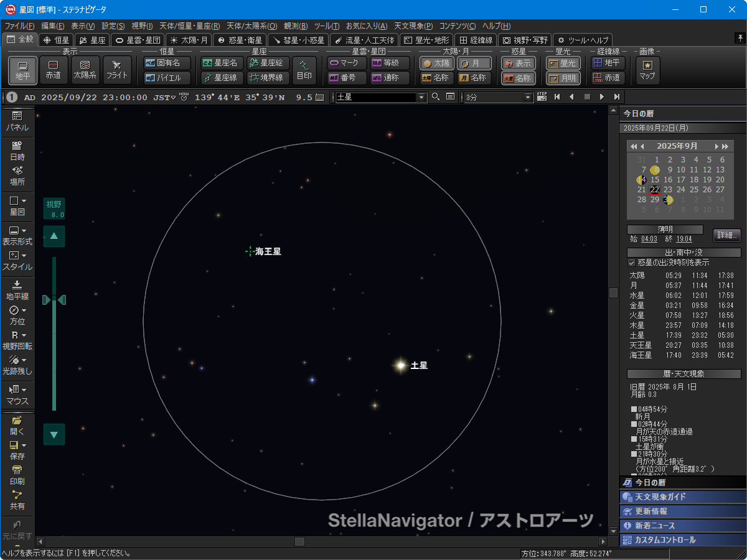747x560 pixels.
Task: Select the 赤道 equatorial mode in 表示 group
Action: tap(54, 70)
